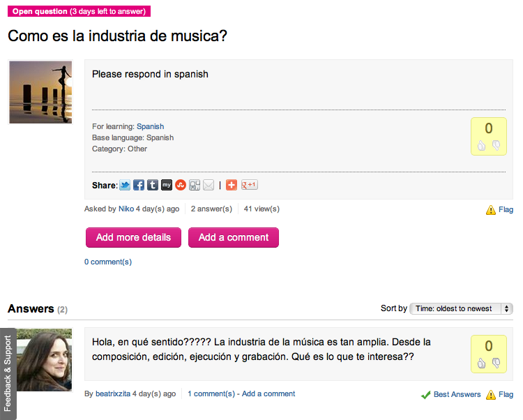Image resolution: width=523 pixels, height=420 pixels.
Task: Share the question by email envelope icon
Action: [209, 185]
